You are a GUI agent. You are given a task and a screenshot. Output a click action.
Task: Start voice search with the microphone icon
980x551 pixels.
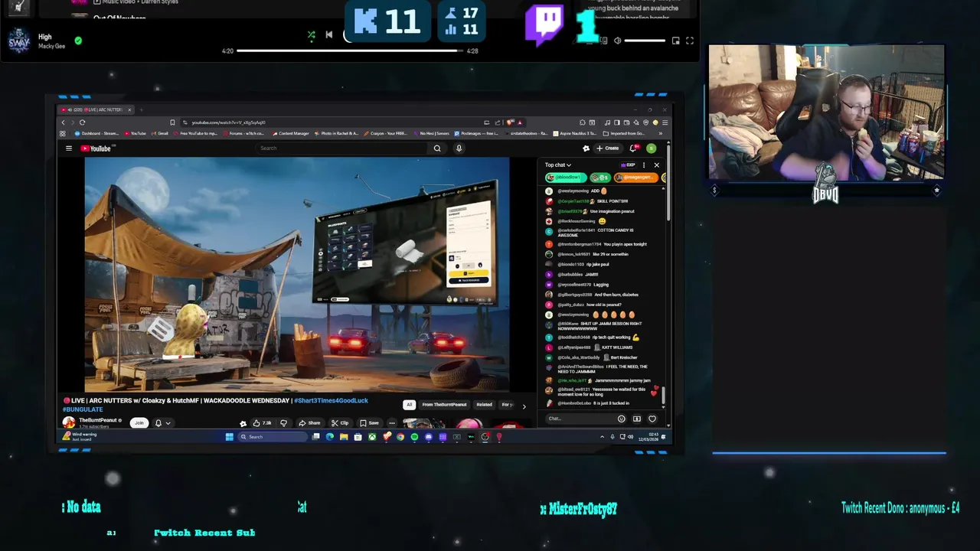(459, 148)
